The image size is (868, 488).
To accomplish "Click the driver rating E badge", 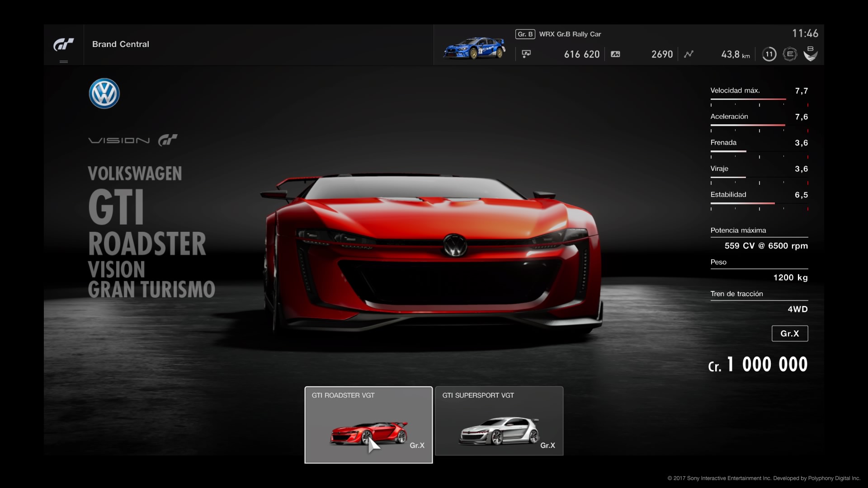I will 790,54.
